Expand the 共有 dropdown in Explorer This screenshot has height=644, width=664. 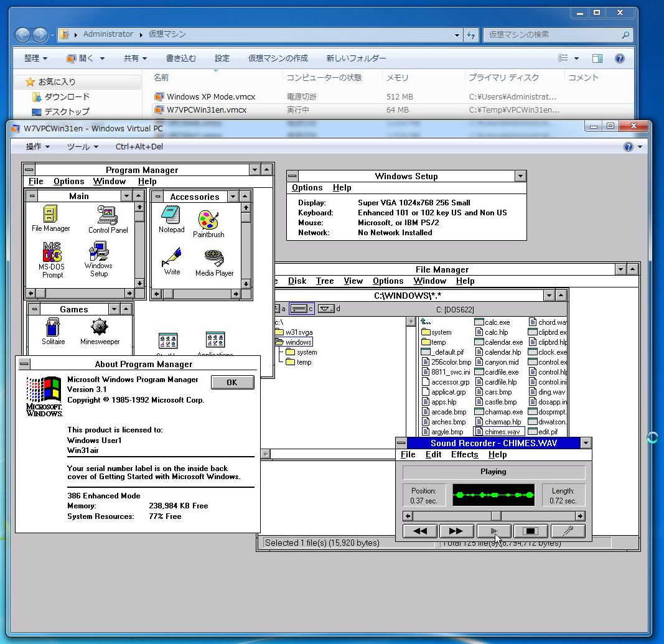(x=135, y=58)
